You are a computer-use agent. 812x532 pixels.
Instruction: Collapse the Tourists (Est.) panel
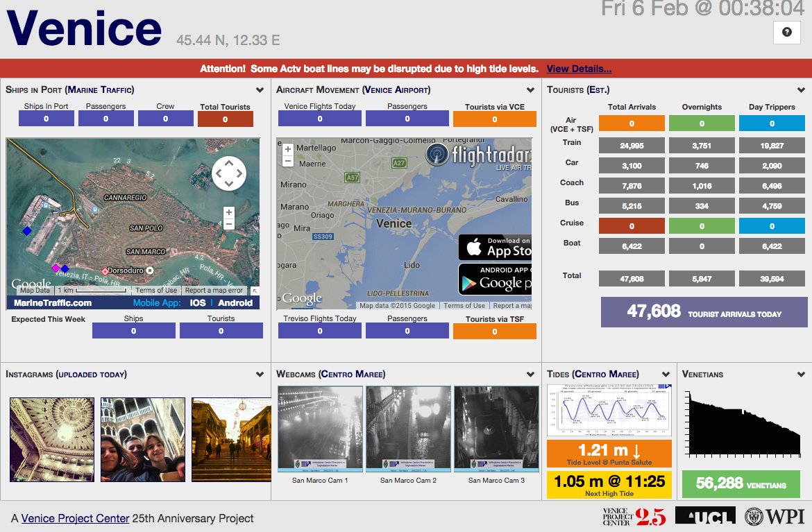[x=801, y=90]
